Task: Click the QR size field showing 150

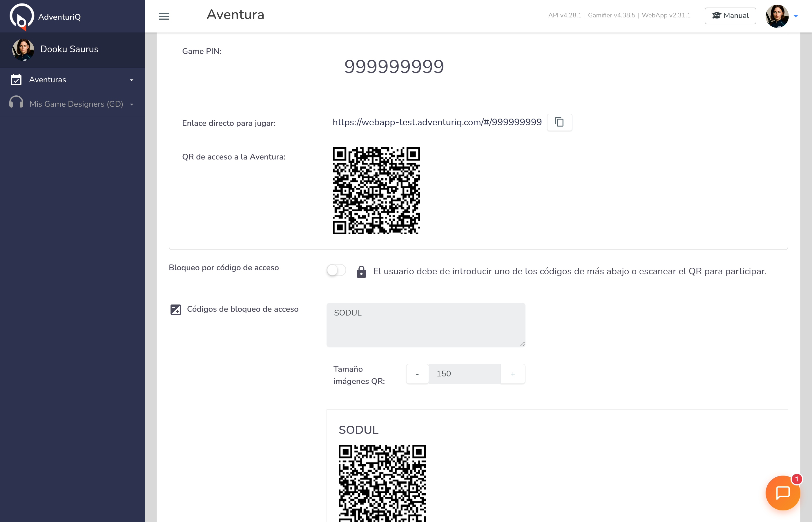Action: pyautogui.click(x=465, y=374)
